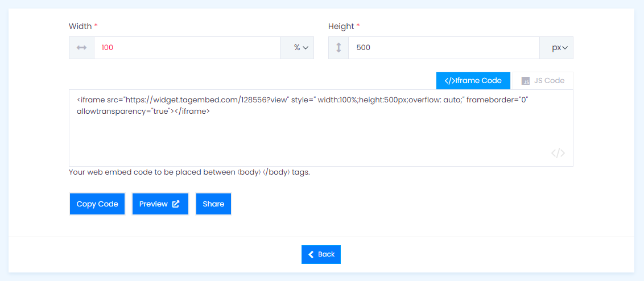This screenshot has height=281, width=644.
Task: Open the width unit % dropdown
Action: point(297,48)
